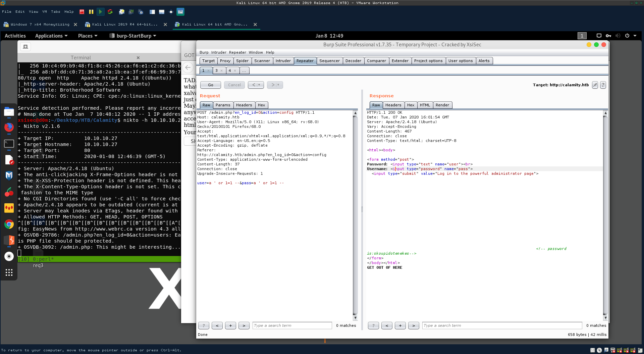Click the response search term field

pos(502,325)
